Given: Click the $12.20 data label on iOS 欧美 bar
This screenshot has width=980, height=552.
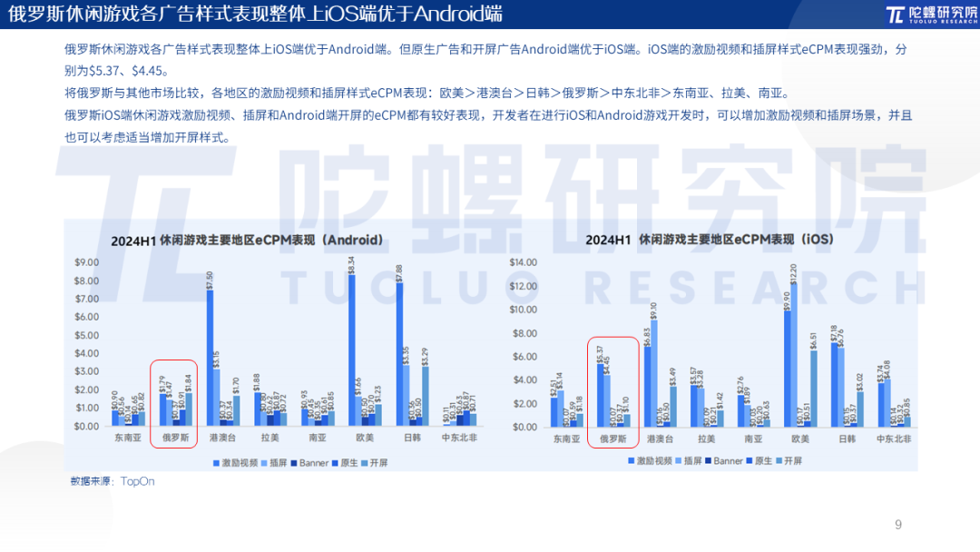Looking at the screenshot, I should 794,272.
